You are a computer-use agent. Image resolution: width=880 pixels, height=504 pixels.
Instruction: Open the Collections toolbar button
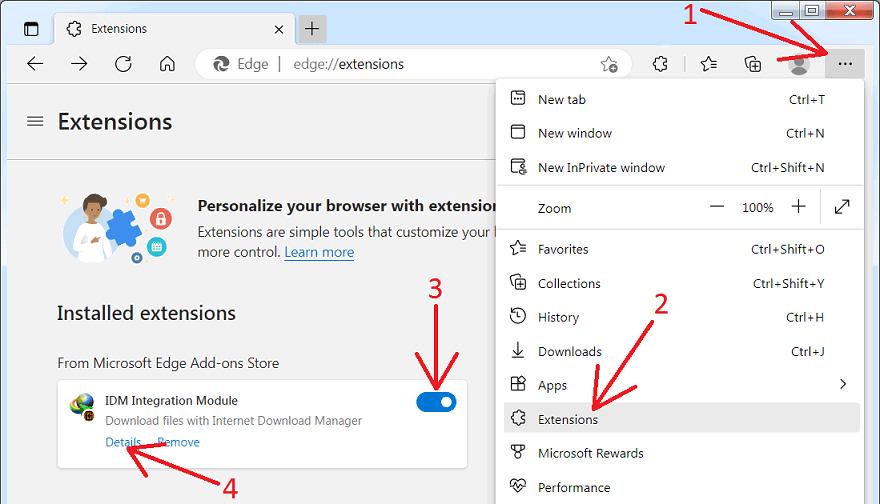click(753, 64)
